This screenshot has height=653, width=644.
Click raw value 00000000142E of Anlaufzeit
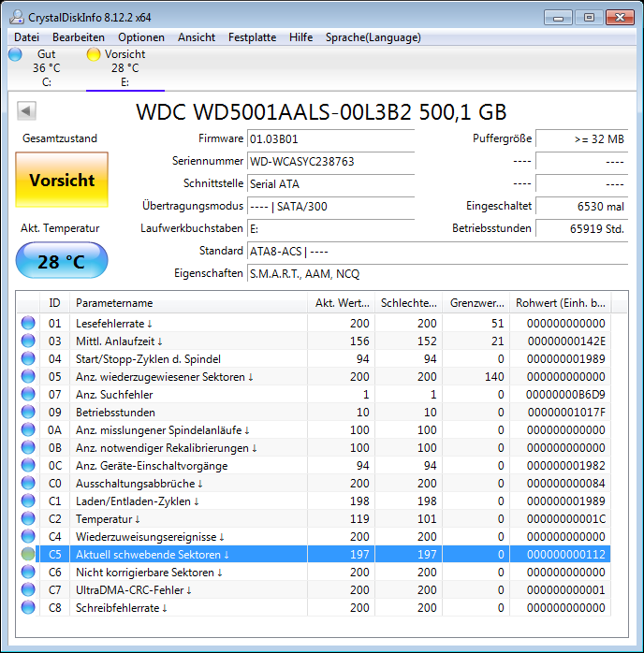566,341
